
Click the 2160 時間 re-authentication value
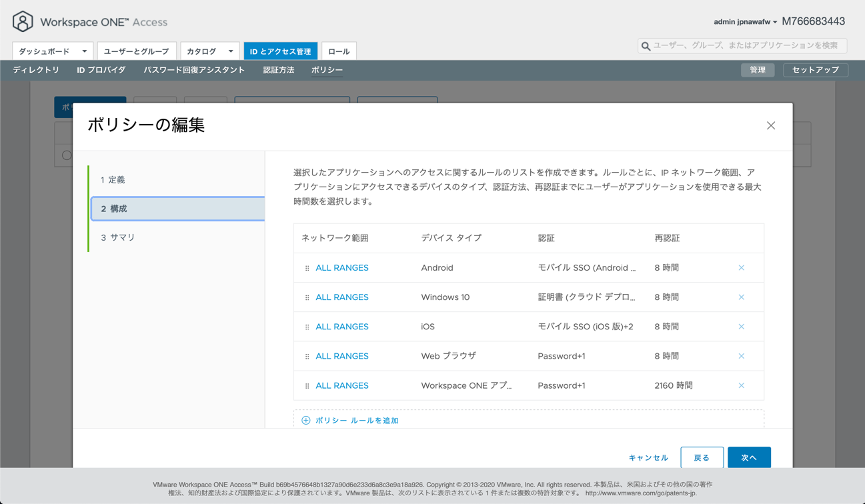pos(674,385)
